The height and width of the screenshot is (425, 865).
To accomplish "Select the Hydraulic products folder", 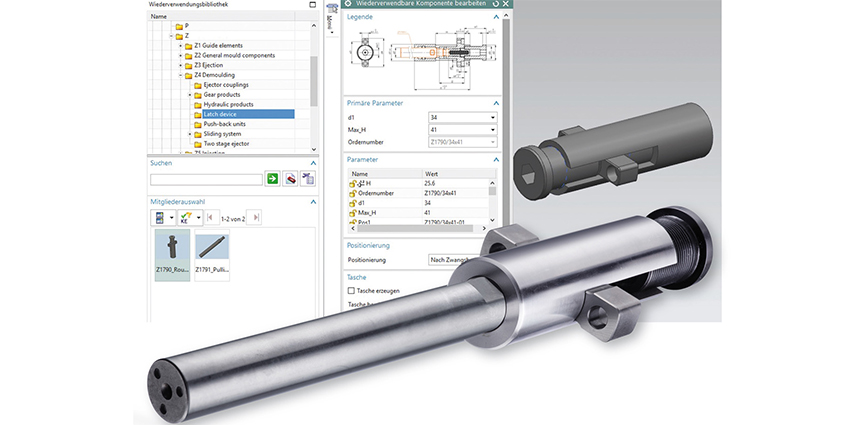I will [x=228, y=104].
